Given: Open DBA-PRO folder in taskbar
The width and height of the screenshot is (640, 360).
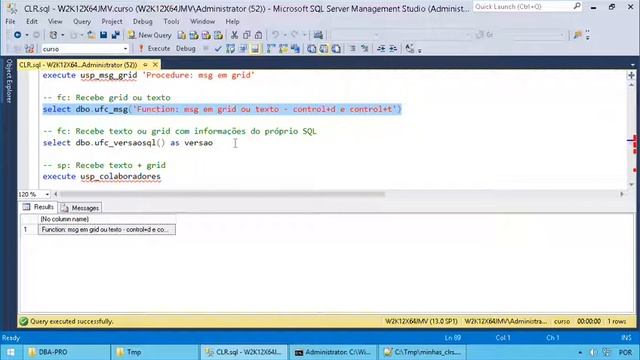Looking at the screenshot, I should coord(66,352).
